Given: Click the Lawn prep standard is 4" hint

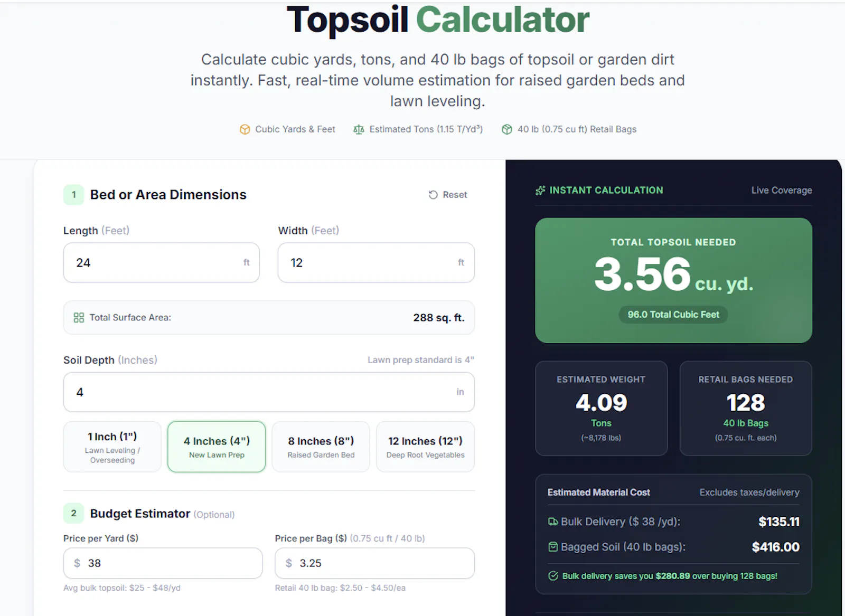Looking at the screenshot, I should [421, 360].
